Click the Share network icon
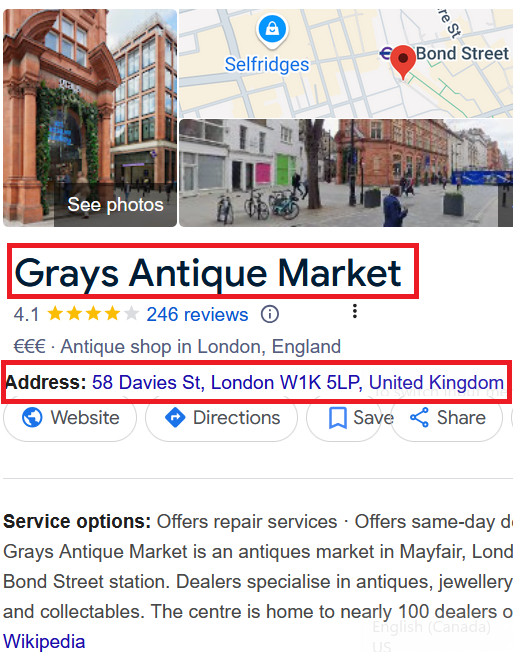515x652 pixels. (x=419, y=417)
